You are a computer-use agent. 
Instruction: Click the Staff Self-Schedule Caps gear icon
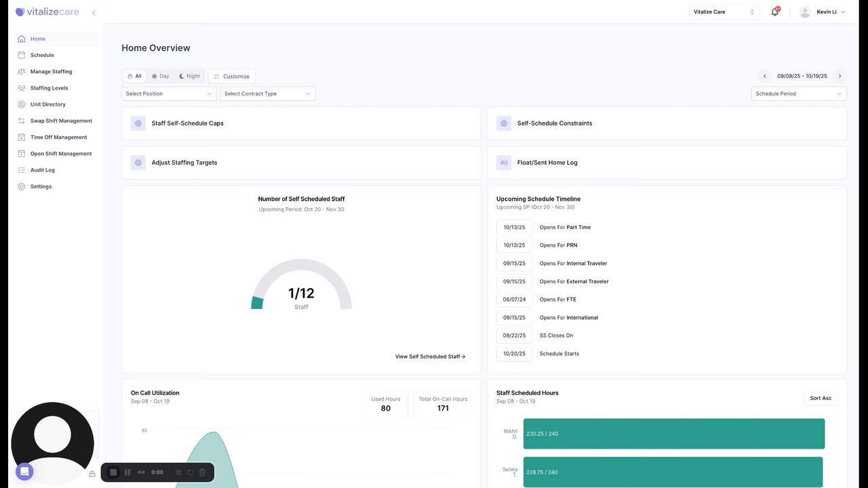pos(138,123)
